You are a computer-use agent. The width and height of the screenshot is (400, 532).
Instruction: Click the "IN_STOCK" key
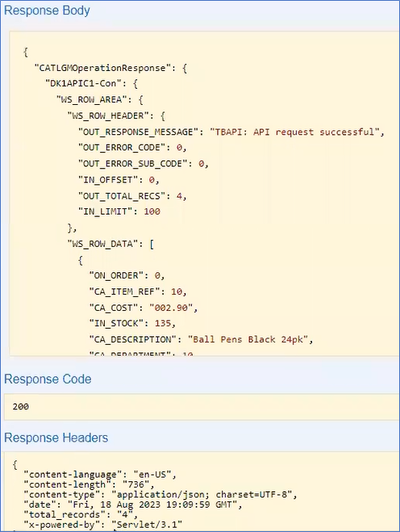tap(116, 324)
